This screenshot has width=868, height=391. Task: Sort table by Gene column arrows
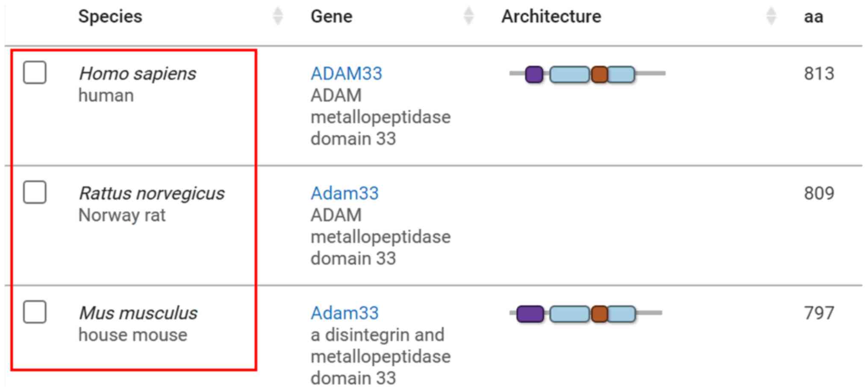click(468, 16)
